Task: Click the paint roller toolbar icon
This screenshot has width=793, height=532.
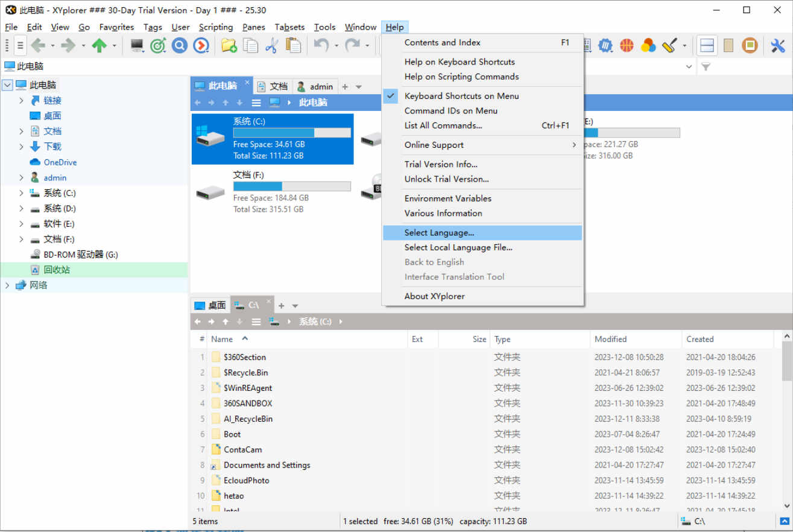Action: [670, 45]
